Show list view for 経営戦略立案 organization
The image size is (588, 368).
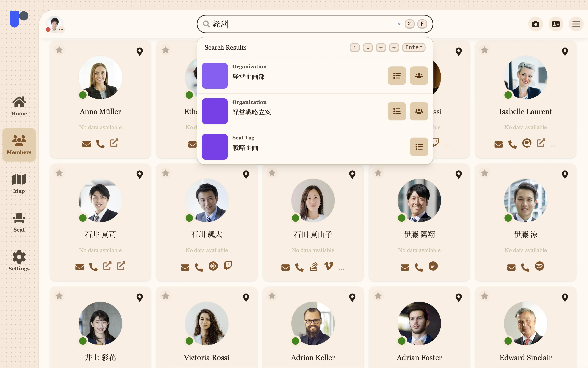pos(397,111)
